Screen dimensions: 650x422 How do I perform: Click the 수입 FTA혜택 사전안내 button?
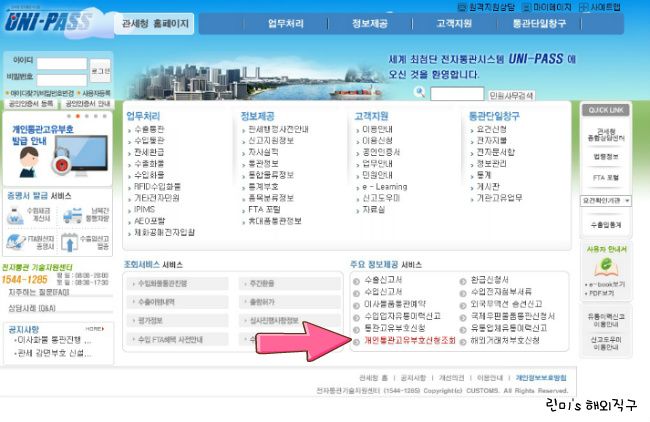(178, 340)
